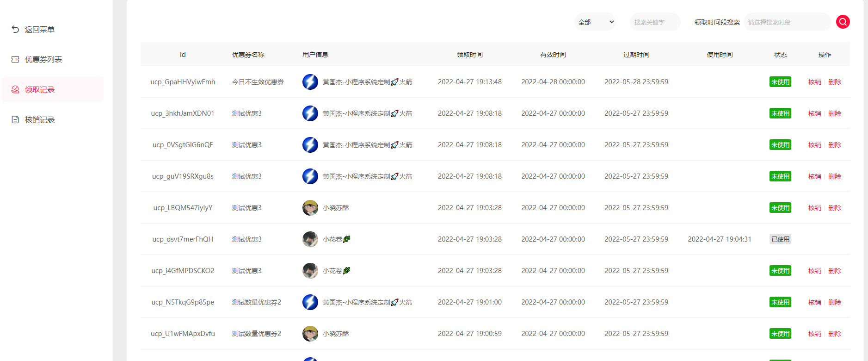Click the 小花卷 avatar in row ucp_dsvt7merFhQH

coord(310,239)
